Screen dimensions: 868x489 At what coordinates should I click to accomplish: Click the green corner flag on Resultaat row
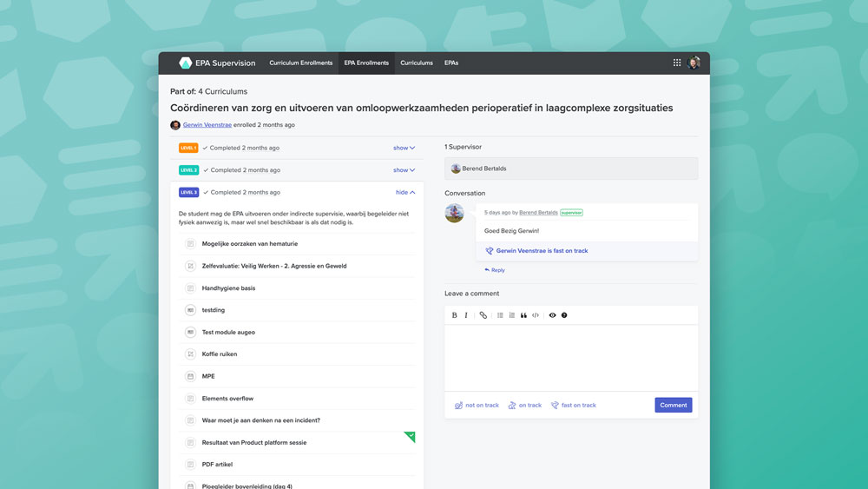pyautogui.click(x=411, y=436)
